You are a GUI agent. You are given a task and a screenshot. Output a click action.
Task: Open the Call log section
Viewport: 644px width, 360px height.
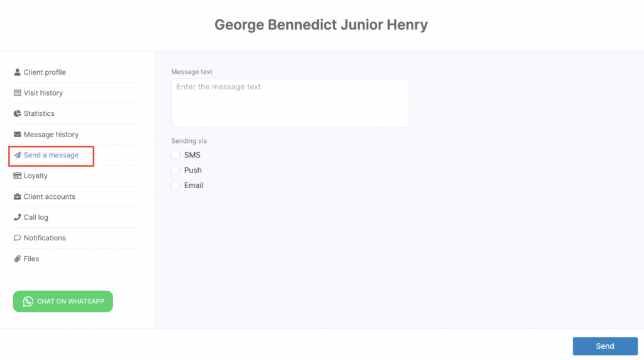coord(36,218)
